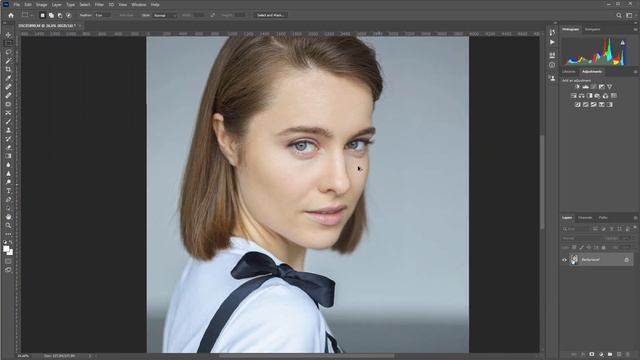The height and width of the screenshot is (360, 640).
Task: Toggle Quick Mask mode
Action: pyautogui.click(x=8, y=261)
